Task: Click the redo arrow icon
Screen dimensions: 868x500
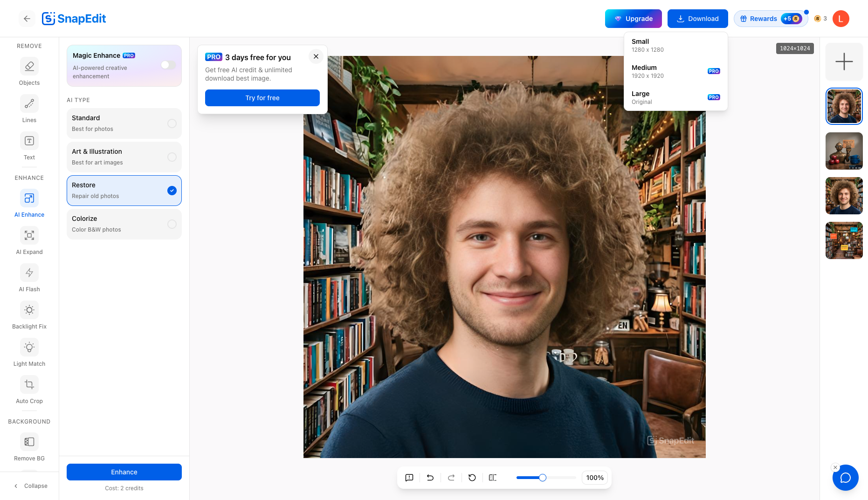Action: pos(451,478)
